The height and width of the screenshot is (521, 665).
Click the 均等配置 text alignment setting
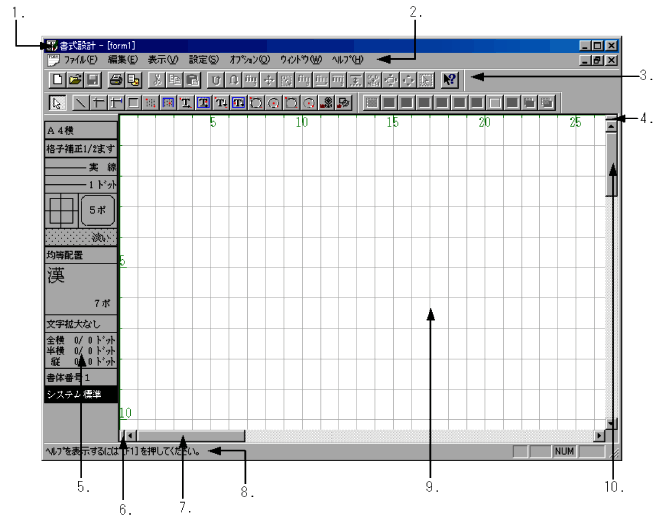80,256
